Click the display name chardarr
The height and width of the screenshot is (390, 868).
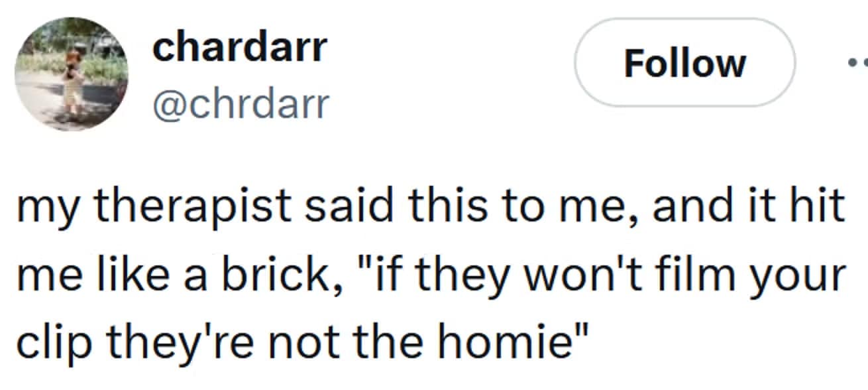pyautogui.click(x=240, y=48)
